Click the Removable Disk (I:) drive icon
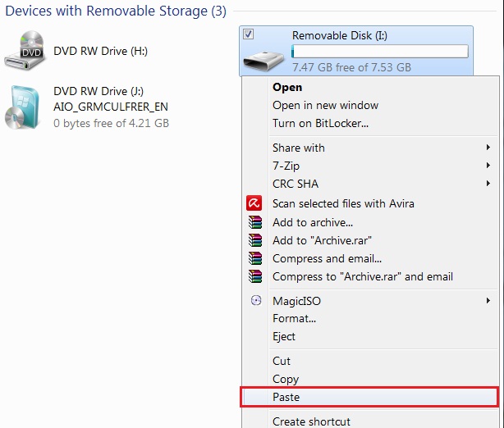Viewport: 504px width, 428px height. [263, 61]
